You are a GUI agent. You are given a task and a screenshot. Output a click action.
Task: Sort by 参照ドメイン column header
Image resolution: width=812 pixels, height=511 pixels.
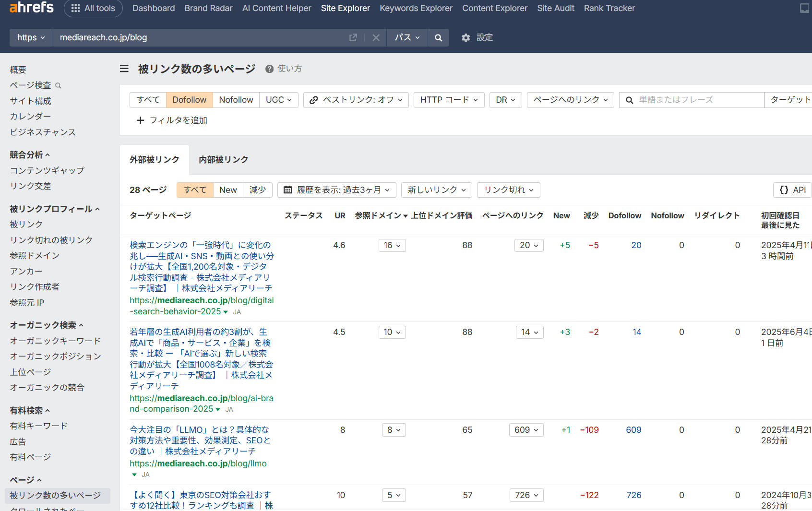click(381, 216)
